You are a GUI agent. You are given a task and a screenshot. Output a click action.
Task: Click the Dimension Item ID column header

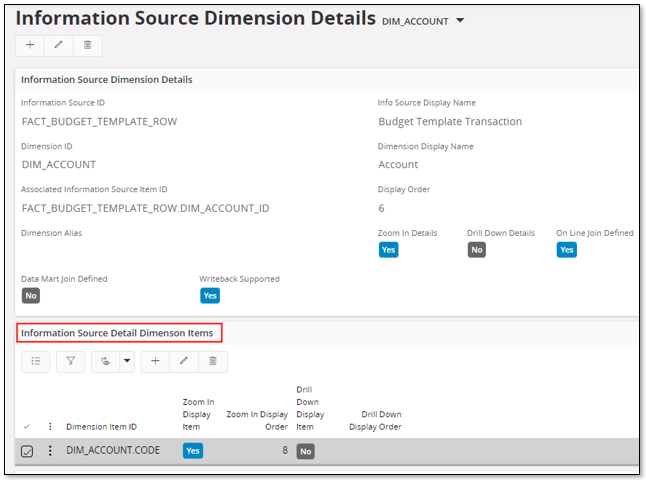tap(101, 427)
